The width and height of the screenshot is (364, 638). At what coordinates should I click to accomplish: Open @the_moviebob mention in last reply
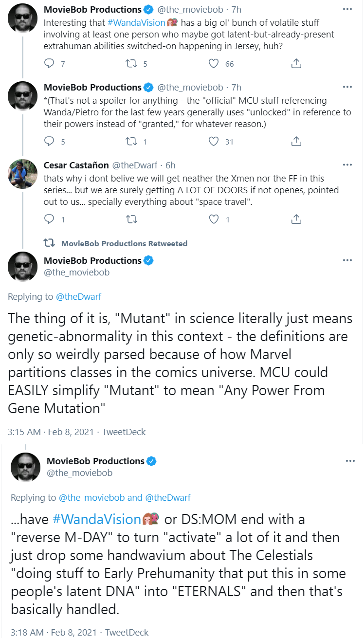[88, 497]
